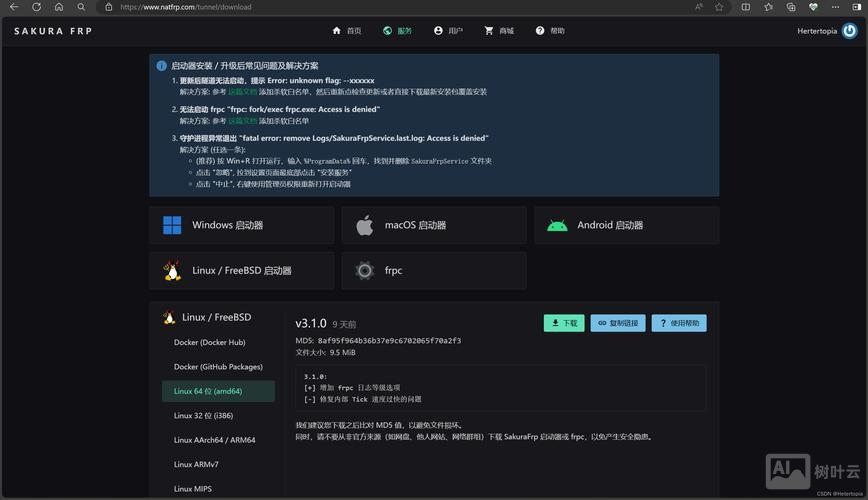Choose Docker (Docker Hub) entry

point(218,342)
